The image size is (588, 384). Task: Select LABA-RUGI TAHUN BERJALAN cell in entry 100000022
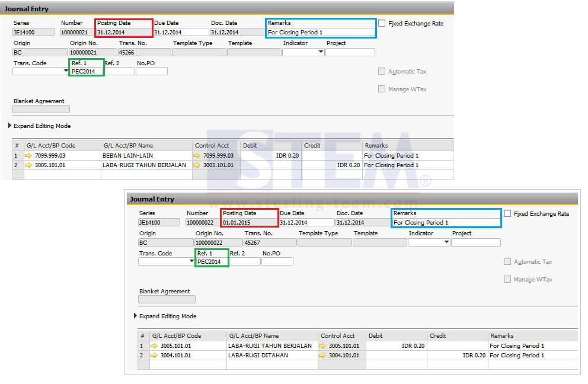[x=272, y=345]
